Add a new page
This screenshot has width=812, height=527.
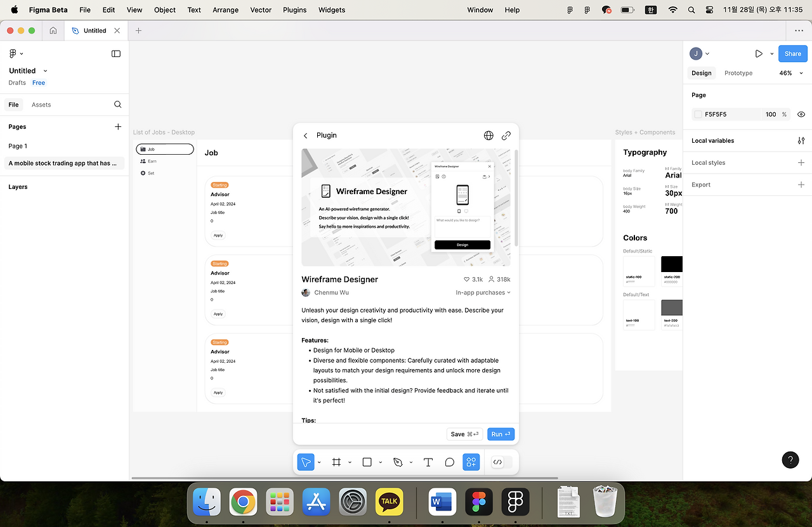[118, 127]
